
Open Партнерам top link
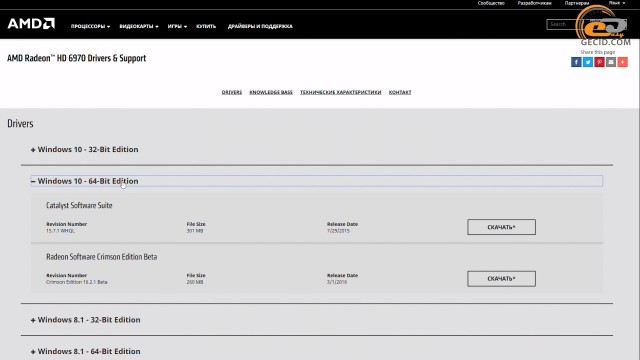point(577,3)
